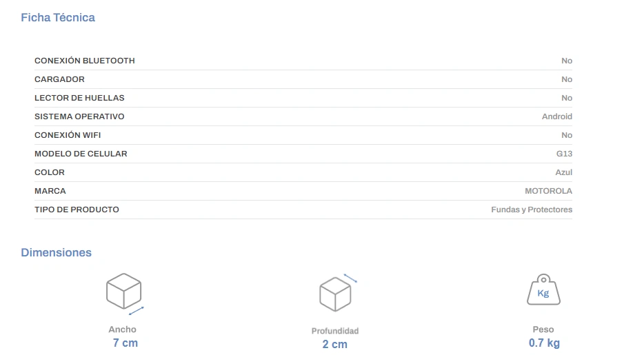The height and width of the screenshot is (355, 644).
Task: Click the Ancho width cube icon
Action: 124,292
